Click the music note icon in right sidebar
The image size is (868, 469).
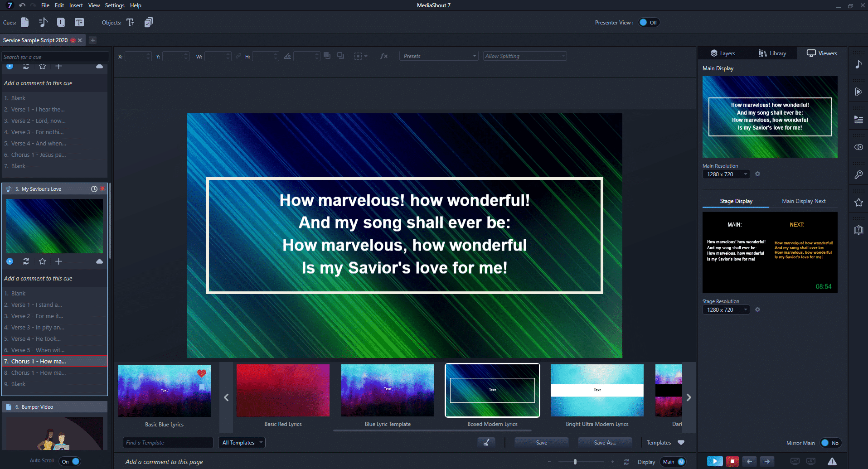pyautogui.click(x=858, y=64)
